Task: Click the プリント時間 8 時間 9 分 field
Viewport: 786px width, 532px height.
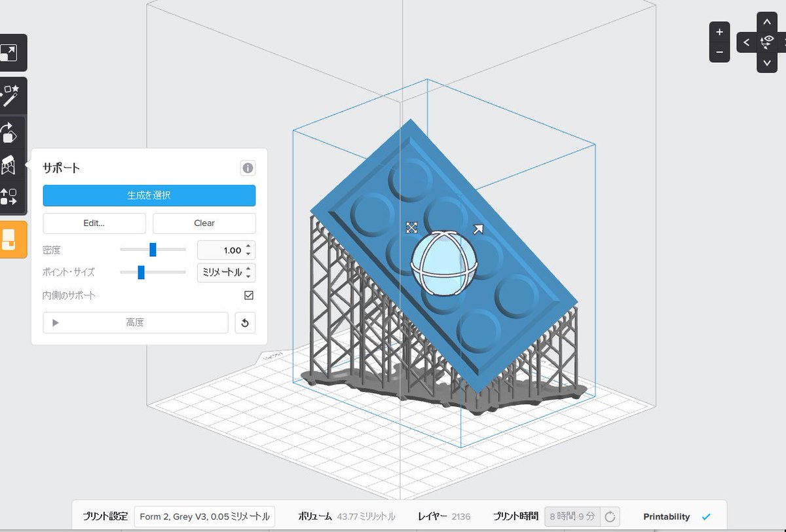Action: click(572, 517)
